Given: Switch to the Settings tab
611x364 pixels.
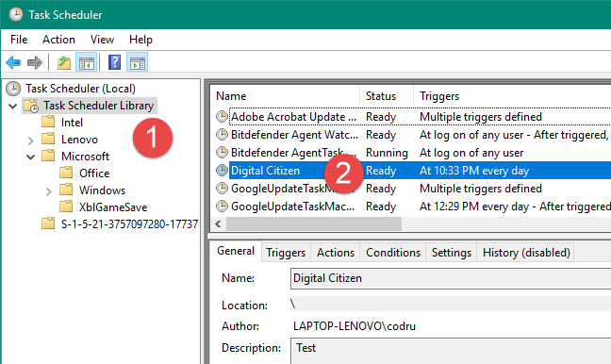Looking at the screenshot, I should (452, 253).
